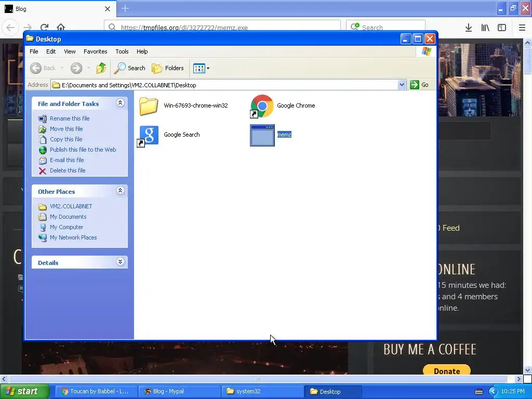Click the taskbar clock showing 10:25 PM
The height and width of the screenshot is (399, 532).
(513, 392)
